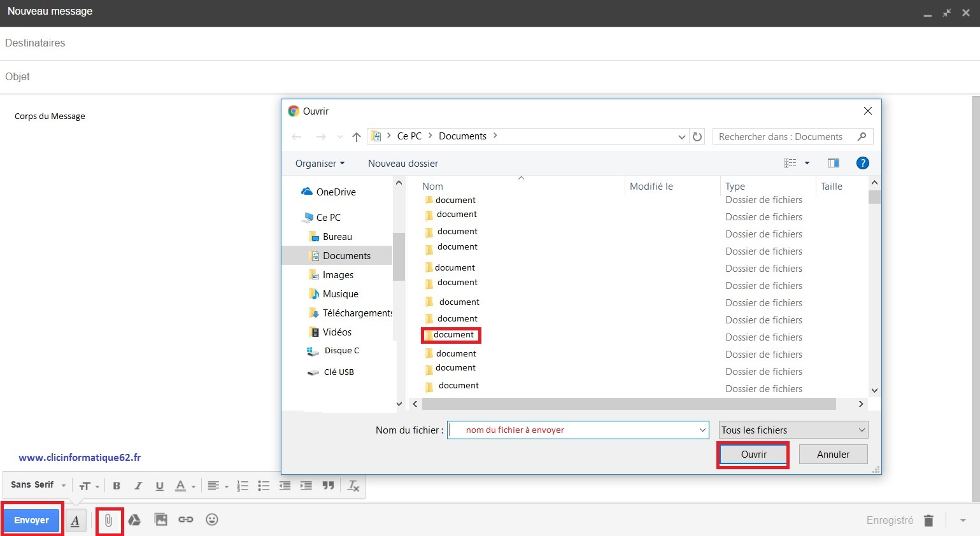Discard draft with the trash icon
Viewport: 980px width, 536px height.
pyautogui.click(x=928, y=521)
